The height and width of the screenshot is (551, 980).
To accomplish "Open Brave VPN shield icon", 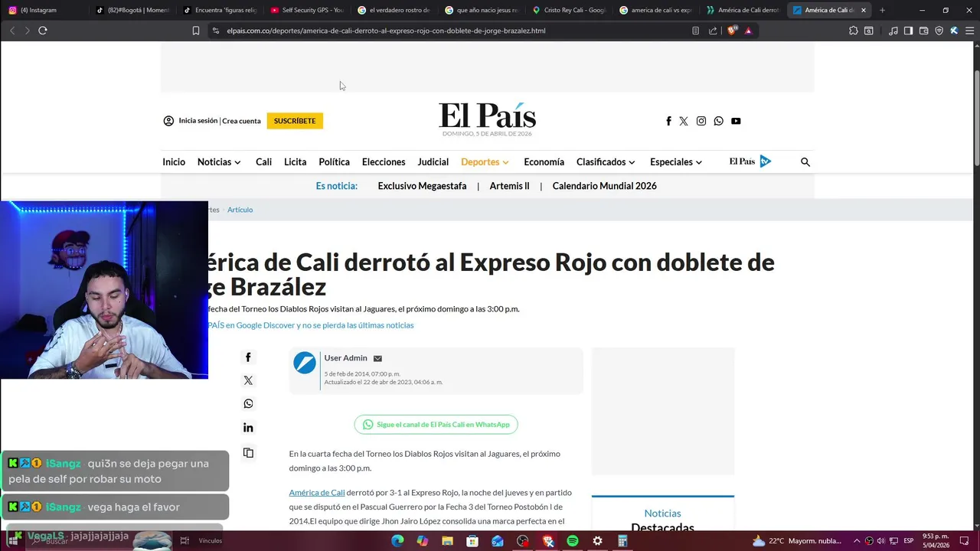I will click(x=939, y=31).
